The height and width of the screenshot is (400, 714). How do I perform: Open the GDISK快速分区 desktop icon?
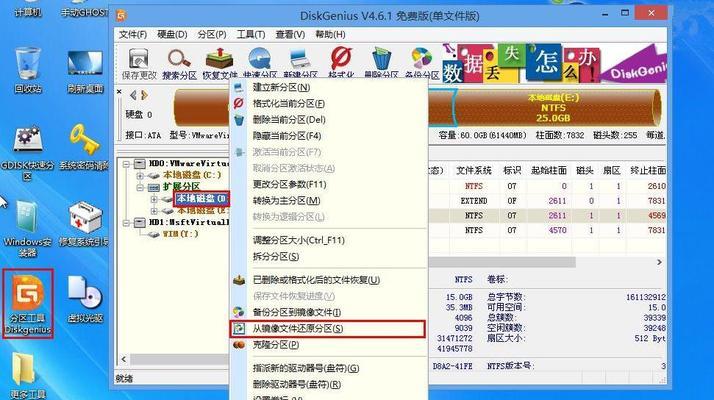pyautogui.click(x=27, y=153)
